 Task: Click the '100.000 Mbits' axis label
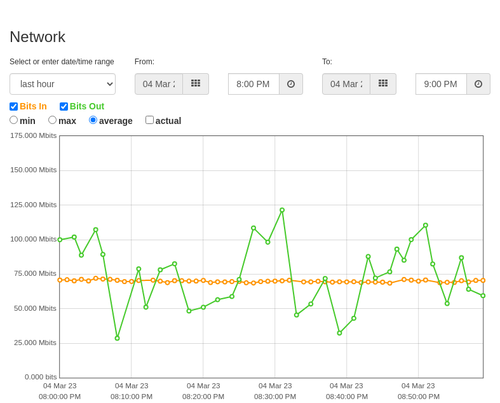pos(33,239)
